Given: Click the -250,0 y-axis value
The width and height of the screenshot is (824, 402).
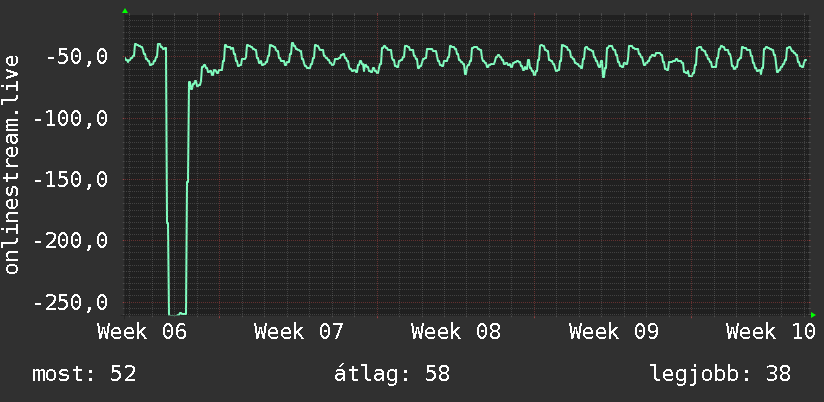Looking at the screenshot, I should coord(71,303).
